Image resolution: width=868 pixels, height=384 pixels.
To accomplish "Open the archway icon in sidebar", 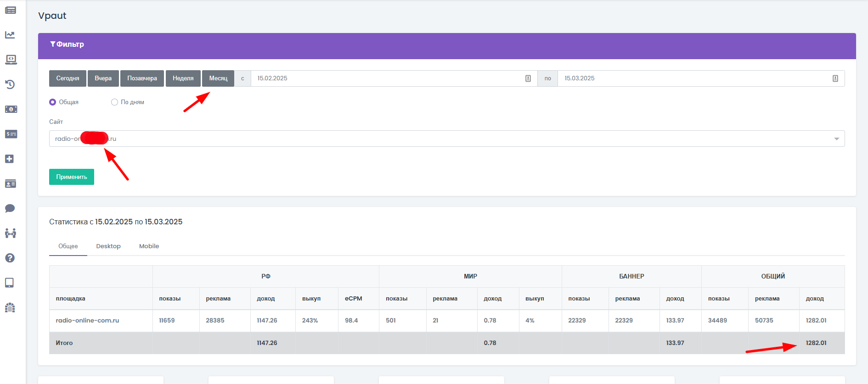I will (10, 307).
